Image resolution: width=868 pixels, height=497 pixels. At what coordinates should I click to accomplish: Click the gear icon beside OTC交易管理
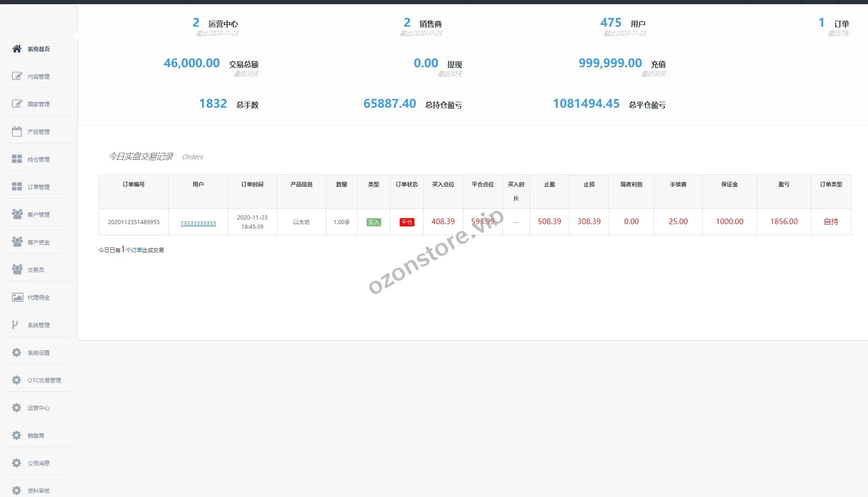click(x=17, y=380)
